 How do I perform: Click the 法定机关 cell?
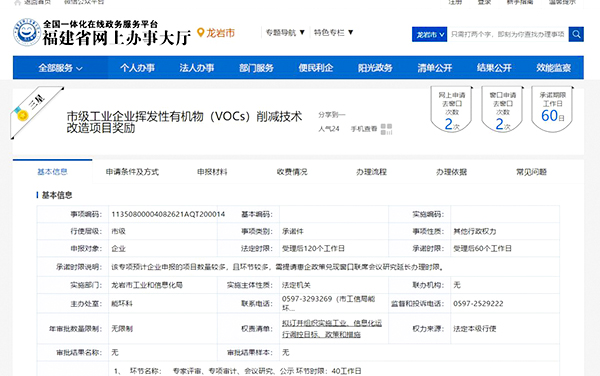click(296, 285)
